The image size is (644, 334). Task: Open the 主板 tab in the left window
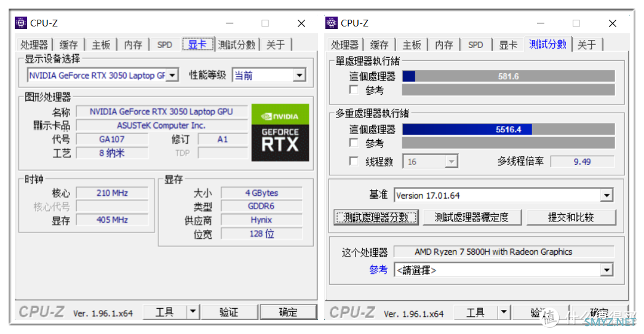[101, 44]
